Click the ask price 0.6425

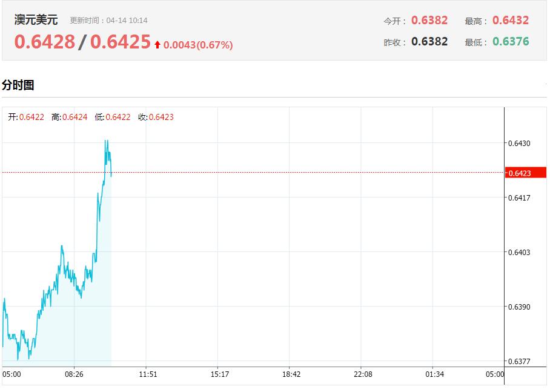pyautogui.click(x=120, y=42)
